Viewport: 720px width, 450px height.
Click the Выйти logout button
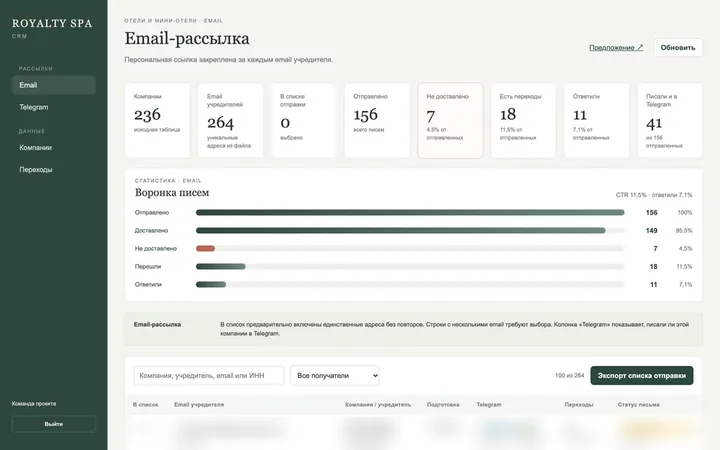(x=53, y=424)
